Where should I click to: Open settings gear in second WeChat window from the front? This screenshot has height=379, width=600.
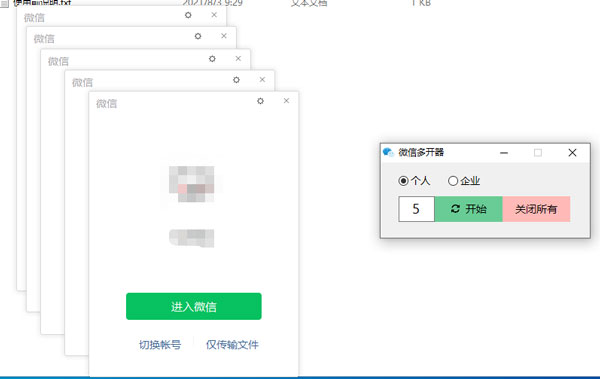click(236, 80)
